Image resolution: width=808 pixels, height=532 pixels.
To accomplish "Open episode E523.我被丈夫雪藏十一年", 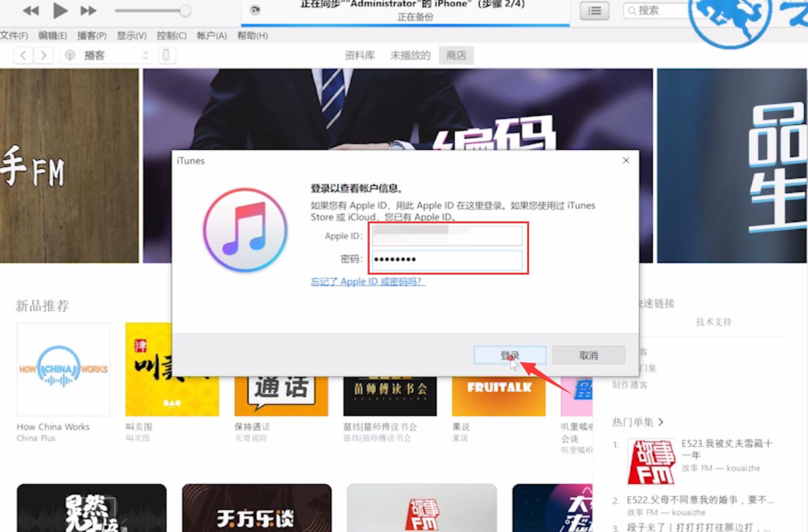I will [727, 449].
